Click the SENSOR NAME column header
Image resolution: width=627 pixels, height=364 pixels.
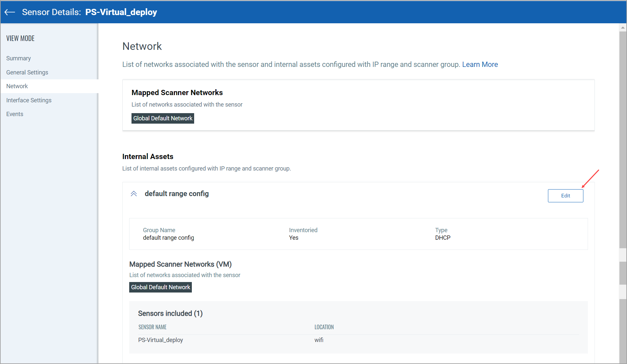point(152,327)
